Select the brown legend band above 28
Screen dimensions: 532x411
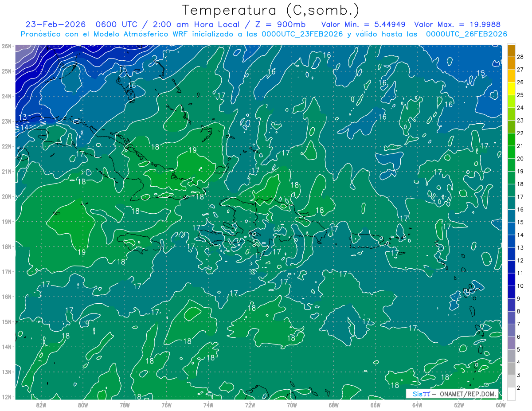[511, 50]
